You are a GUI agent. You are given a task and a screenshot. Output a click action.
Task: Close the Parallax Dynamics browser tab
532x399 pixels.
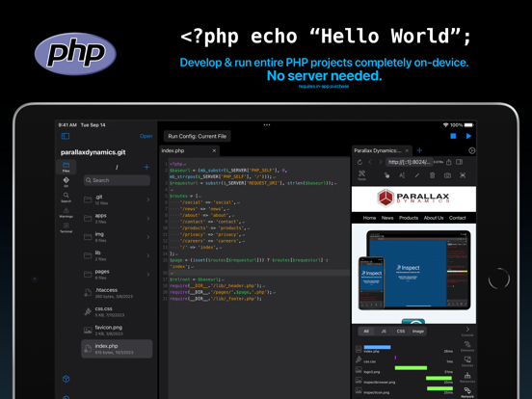point(407,150)
